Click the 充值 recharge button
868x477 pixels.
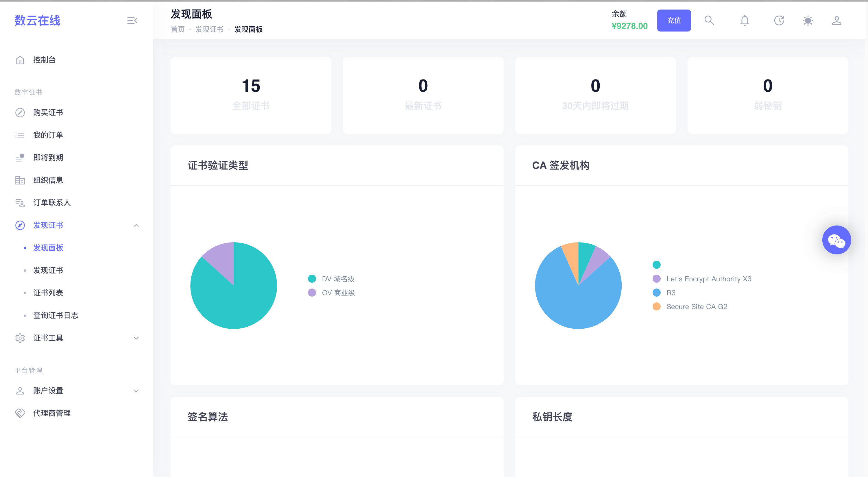[x=674, y=21]
